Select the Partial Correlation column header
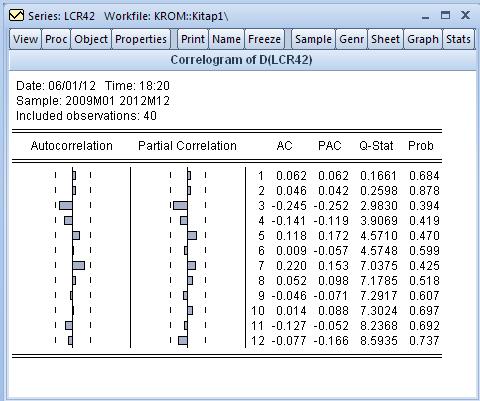The image size is (480, 401). (187, 146)
